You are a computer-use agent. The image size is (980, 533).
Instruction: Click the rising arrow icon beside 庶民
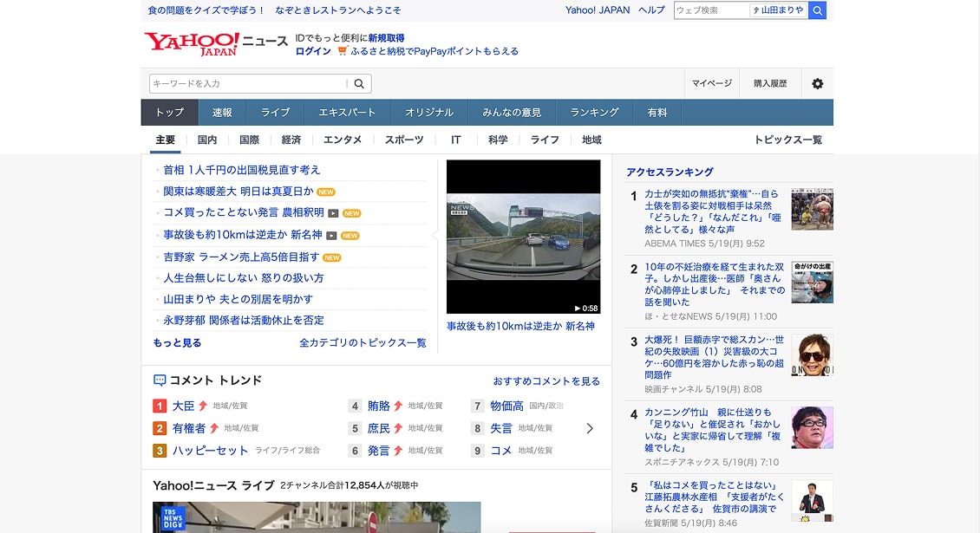coord(397,428)
